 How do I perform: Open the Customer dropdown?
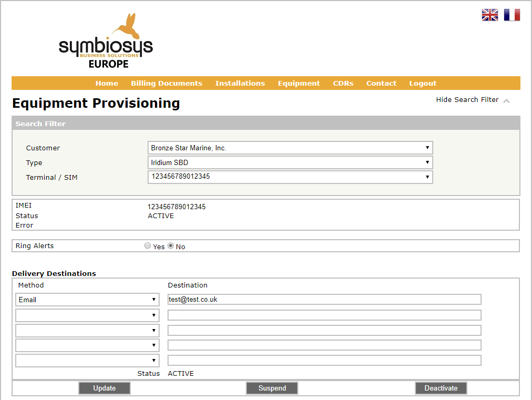coord(290,148)
